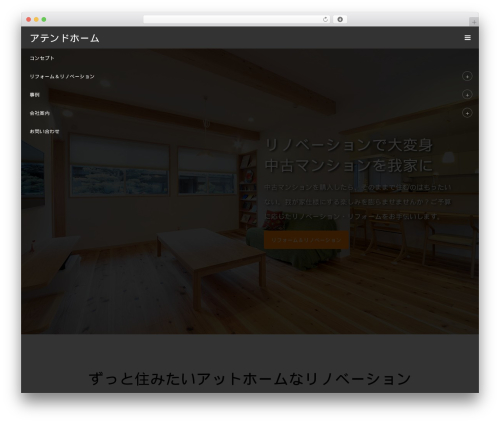This screenshot has height=423, width=500.
Task: Open the 事例 menu item
Action: click(x=35, y=95)
